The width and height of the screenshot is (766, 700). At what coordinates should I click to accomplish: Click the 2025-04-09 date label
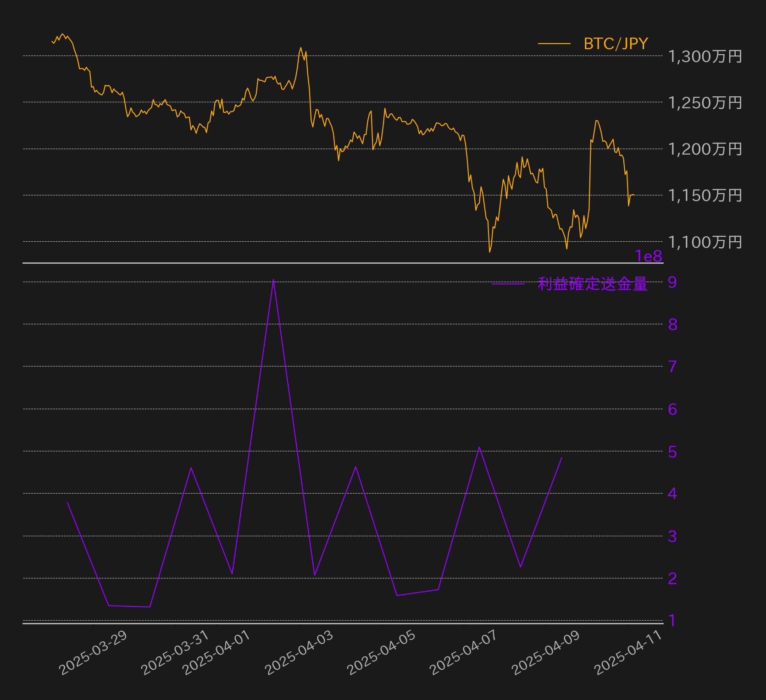coord(546,652)
